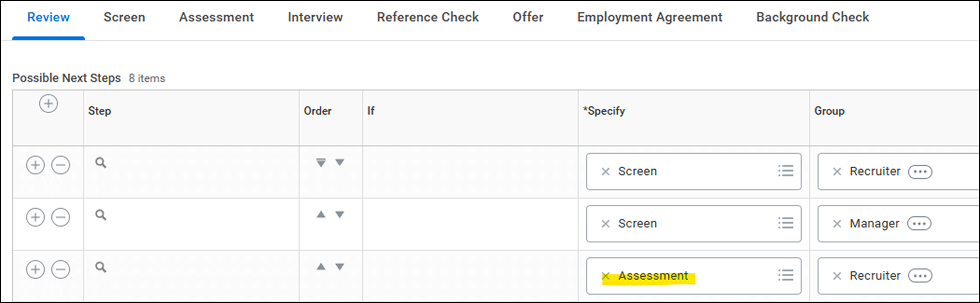Clear the Manager group selection

pyautogui.click(x=837, y=224)
